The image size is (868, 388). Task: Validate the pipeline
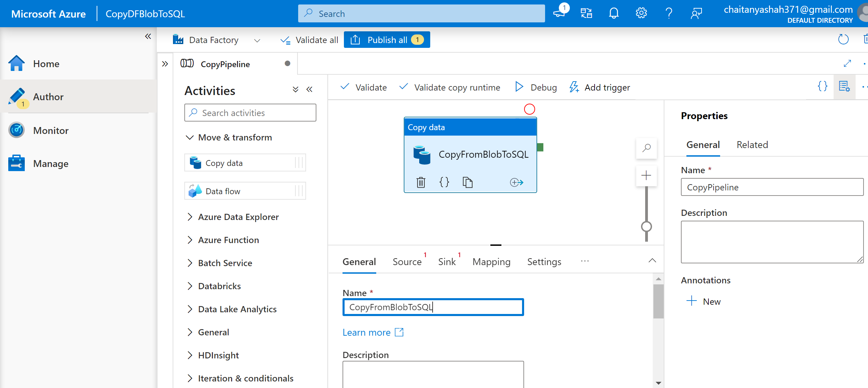click(x=364, y=87)
